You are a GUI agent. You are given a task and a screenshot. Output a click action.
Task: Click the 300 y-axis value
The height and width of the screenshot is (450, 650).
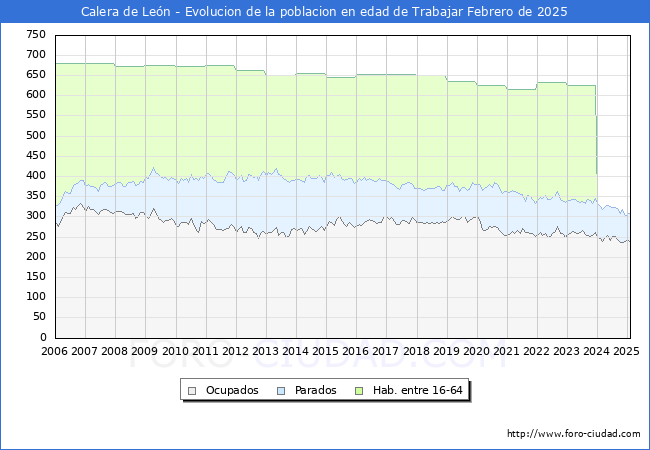[36, 215]
